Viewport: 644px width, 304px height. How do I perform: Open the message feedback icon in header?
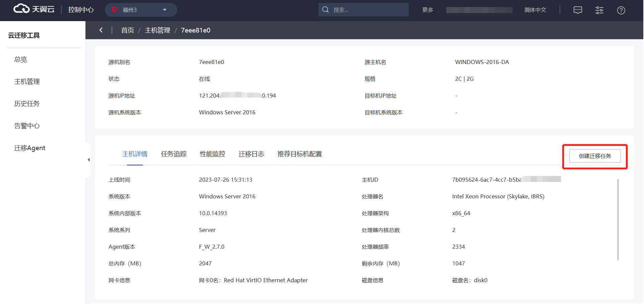click(x=578, y=10)
